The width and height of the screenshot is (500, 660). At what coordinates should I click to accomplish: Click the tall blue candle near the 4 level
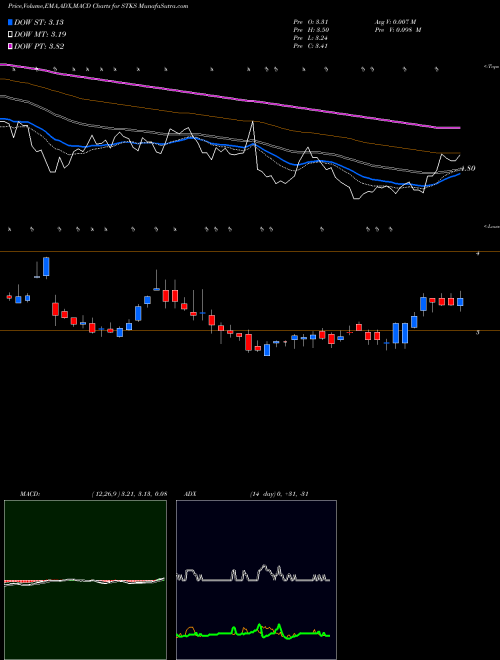click(46, 266)
